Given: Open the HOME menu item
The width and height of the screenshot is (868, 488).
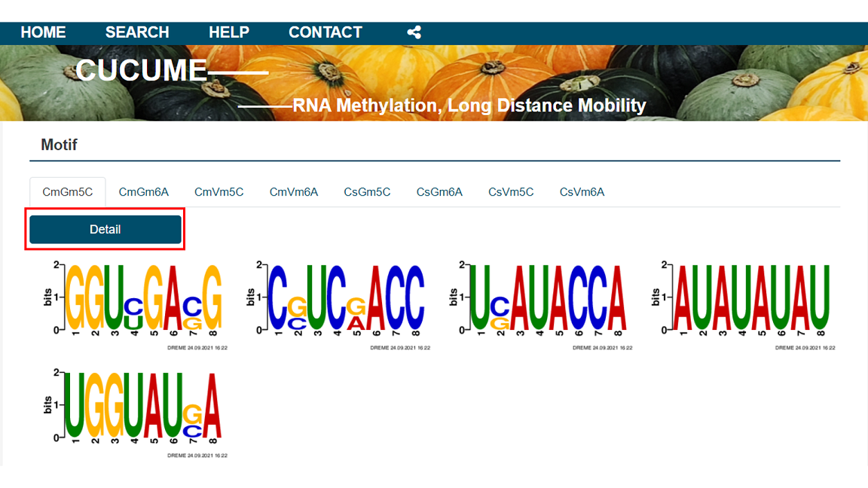Looking at the screenshot, I should pos(43,32).
